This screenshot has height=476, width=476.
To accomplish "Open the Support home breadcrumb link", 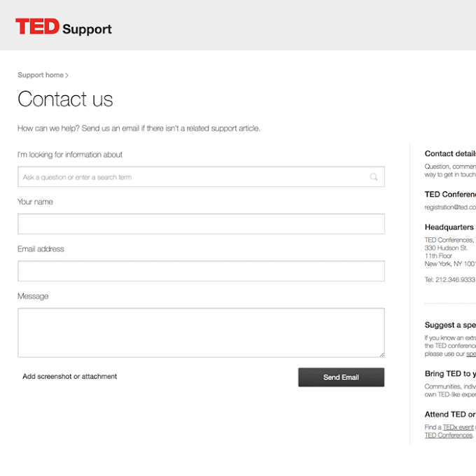I will coord(41,75).
